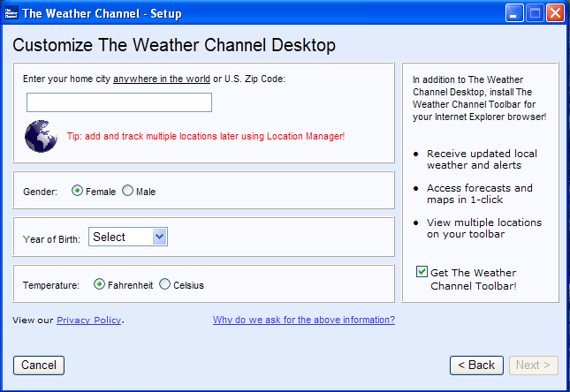Click the globe icon beside the location tip

(41, 136)
